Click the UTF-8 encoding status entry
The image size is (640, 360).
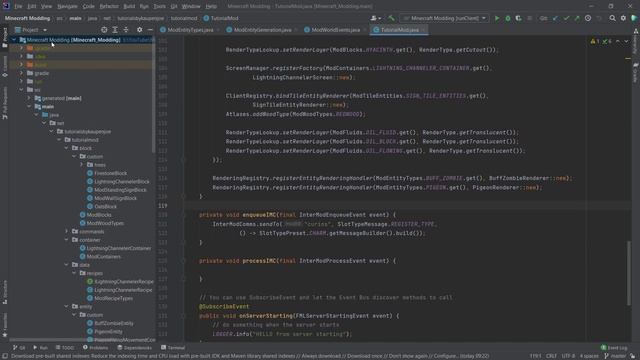[x=568, y=356]
